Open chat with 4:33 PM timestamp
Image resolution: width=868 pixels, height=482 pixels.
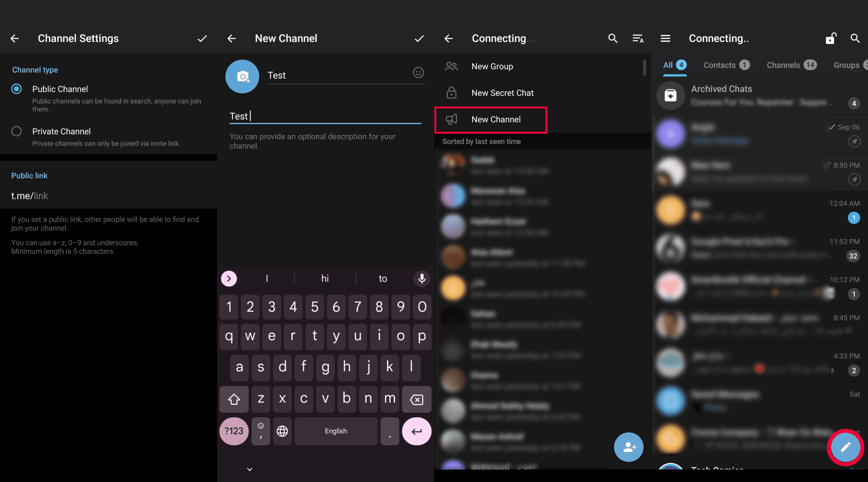coord(759,363)
